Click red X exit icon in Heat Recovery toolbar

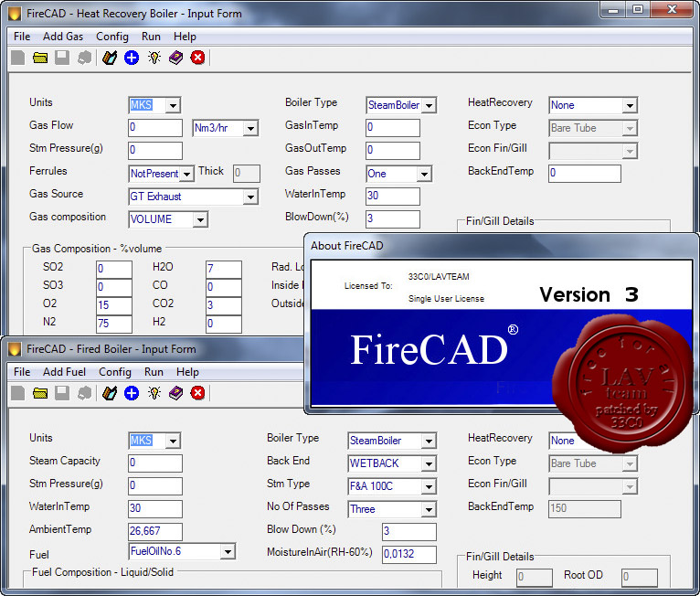click(x=197, y=58)
